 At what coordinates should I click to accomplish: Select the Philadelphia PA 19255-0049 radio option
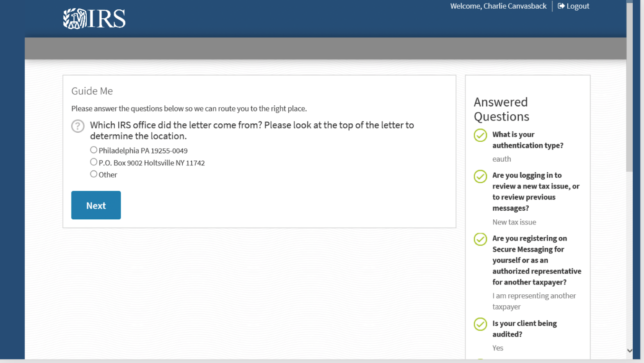click(94, 150)
